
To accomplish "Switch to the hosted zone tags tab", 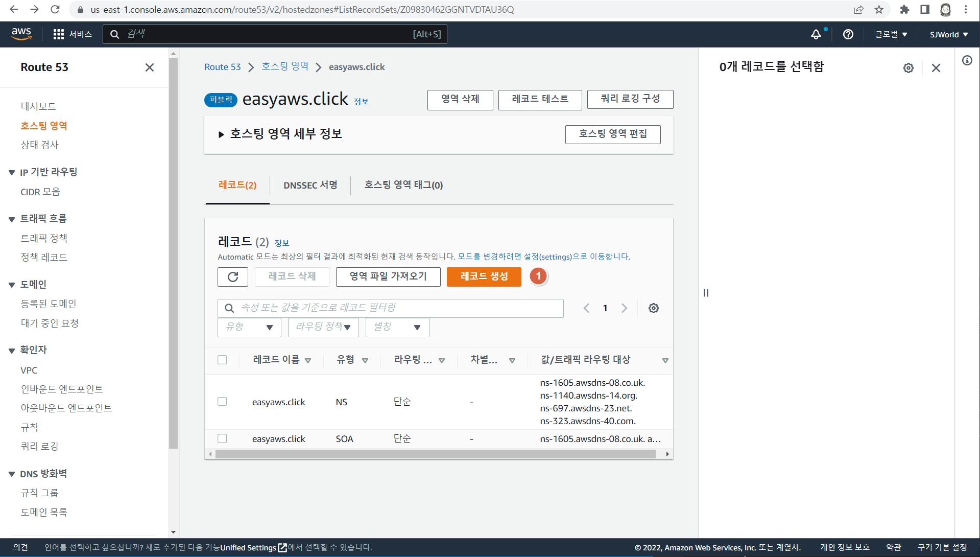I will 403,185.
